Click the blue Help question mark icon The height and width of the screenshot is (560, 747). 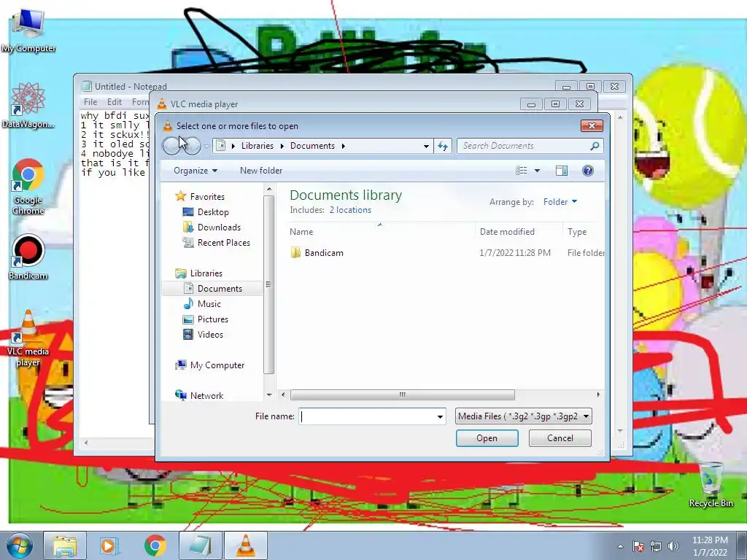[x=588, y=171]
